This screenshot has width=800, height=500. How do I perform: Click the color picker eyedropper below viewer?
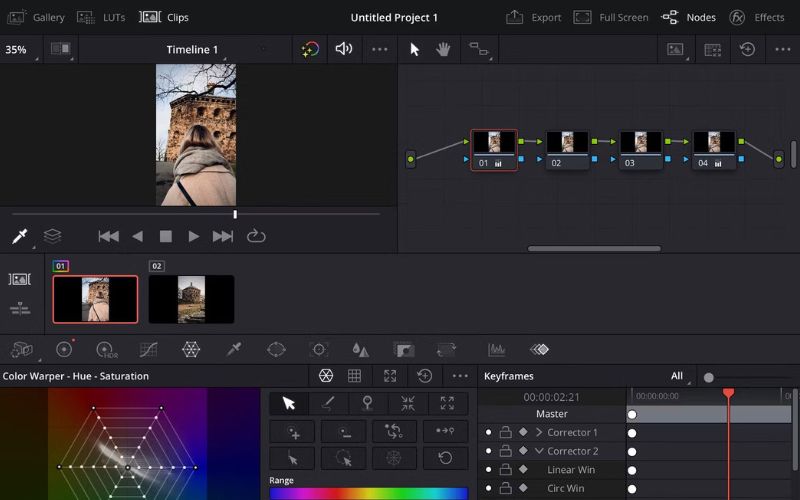tap(19, 236)
